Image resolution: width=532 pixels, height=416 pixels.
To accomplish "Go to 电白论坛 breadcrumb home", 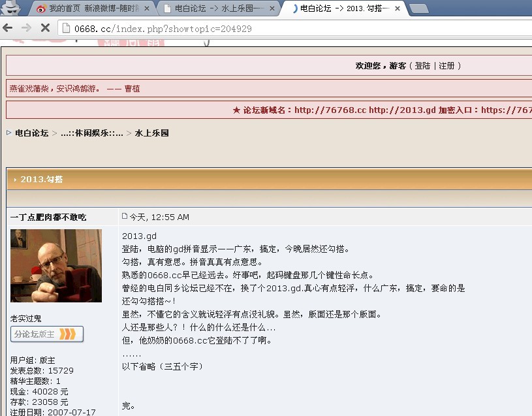I will pyautogui.click(x=31, y=133).
